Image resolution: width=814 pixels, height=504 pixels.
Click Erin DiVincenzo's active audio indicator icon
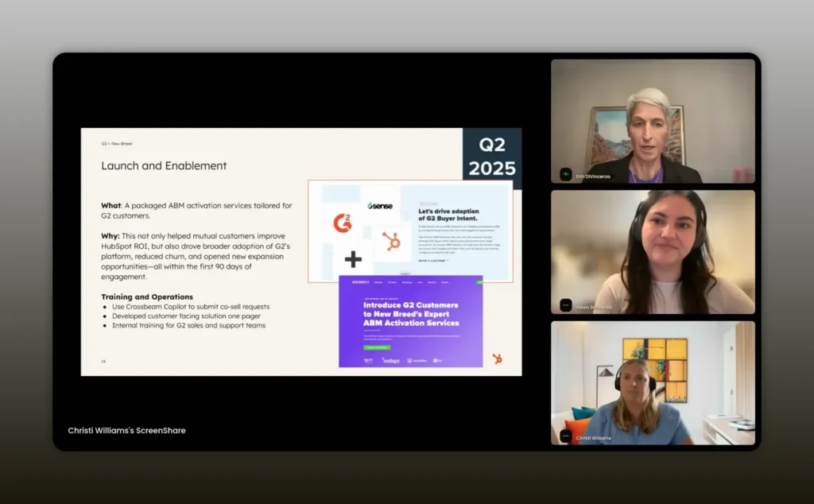pyautogui.click(x=565, y=174)
